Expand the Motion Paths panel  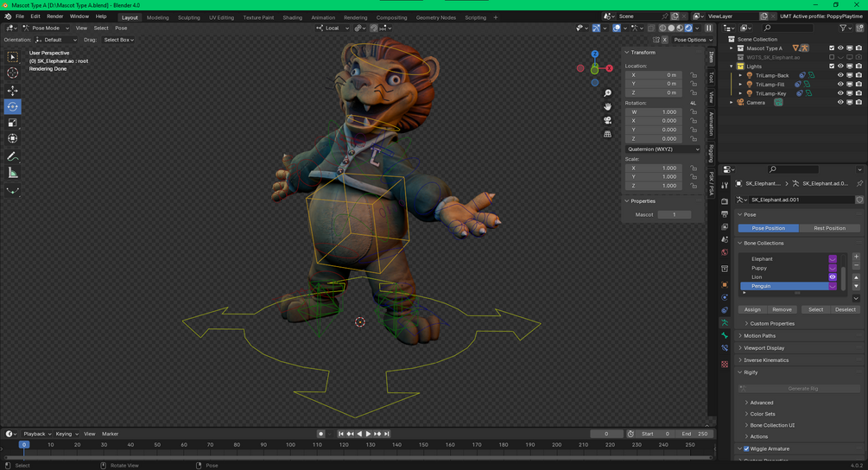(x=800, y=335)
